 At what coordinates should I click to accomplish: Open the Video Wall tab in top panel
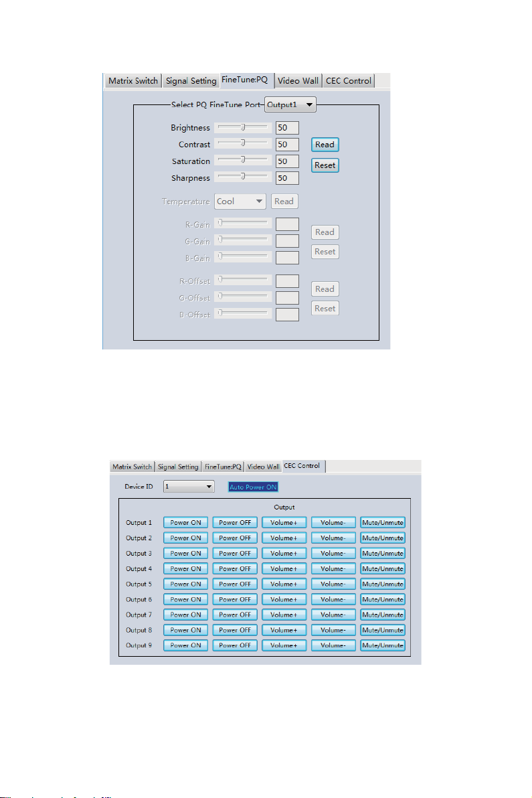point(298,81)
